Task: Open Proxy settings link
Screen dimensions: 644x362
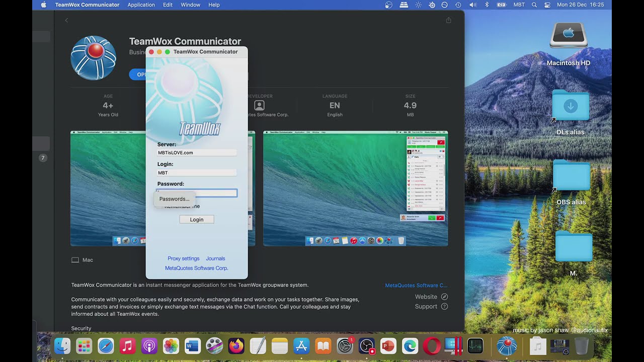Action: tap(184, 258)
